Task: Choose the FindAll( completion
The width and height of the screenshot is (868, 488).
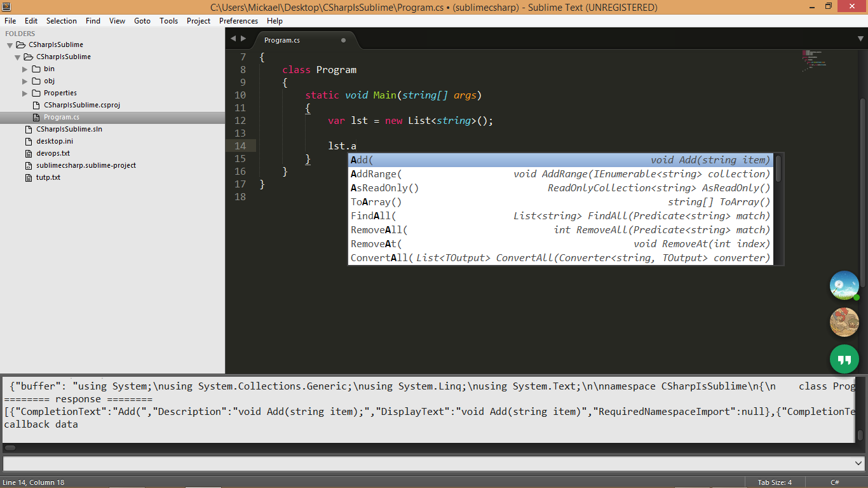Action: (x=560, y=216)
